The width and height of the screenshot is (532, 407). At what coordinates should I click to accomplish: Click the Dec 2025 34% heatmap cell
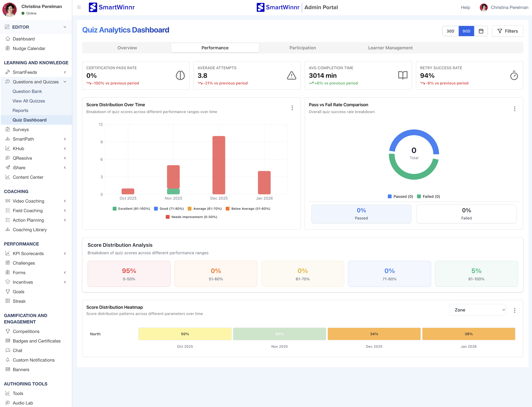click(374, 334)
